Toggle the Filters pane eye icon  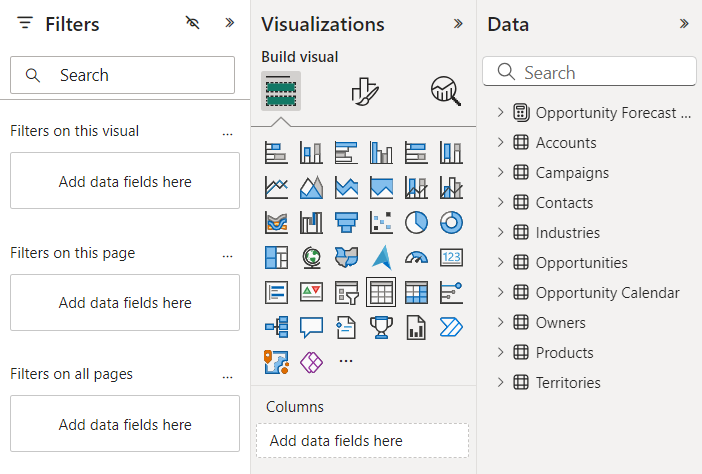[193, 23]
